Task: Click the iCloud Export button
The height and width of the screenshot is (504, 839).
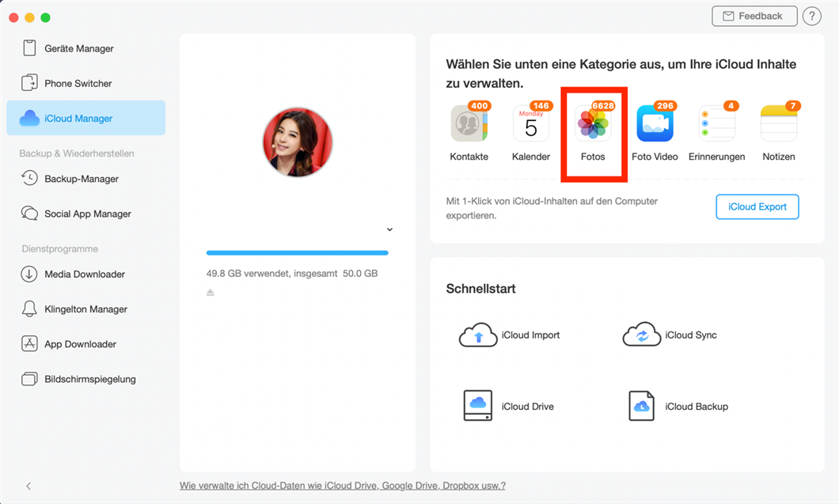Action: (x=757, y=207)
